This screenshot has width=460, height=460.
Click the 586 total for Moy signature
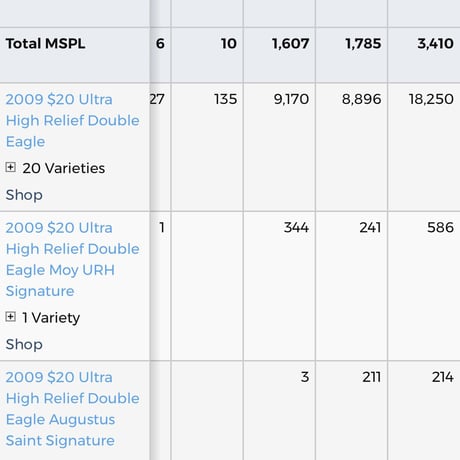[x=440, y=227]
